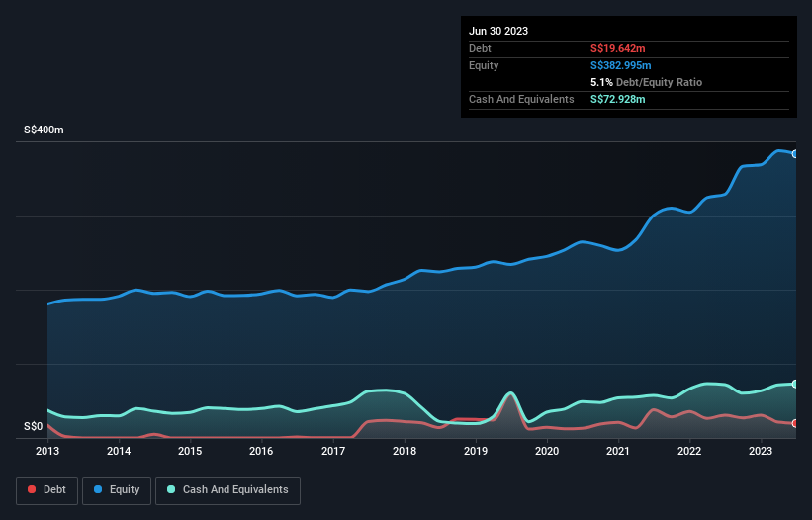Click the S$72.928m cash value
This screenshot has height=520, width=812.
(x=618, y=99)
